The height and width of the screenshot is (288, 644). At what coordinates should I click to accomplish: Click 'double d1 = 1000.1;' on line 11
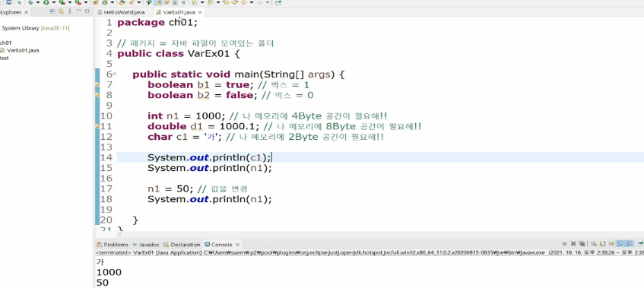(204, 126)
